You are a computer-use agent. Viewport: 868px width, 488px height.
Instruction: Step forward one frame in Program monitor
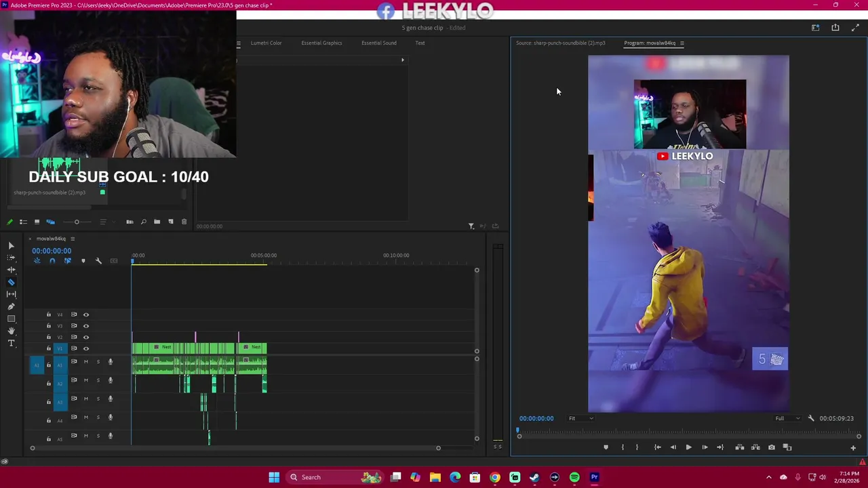pyautogui.click(x=705, y=447)
